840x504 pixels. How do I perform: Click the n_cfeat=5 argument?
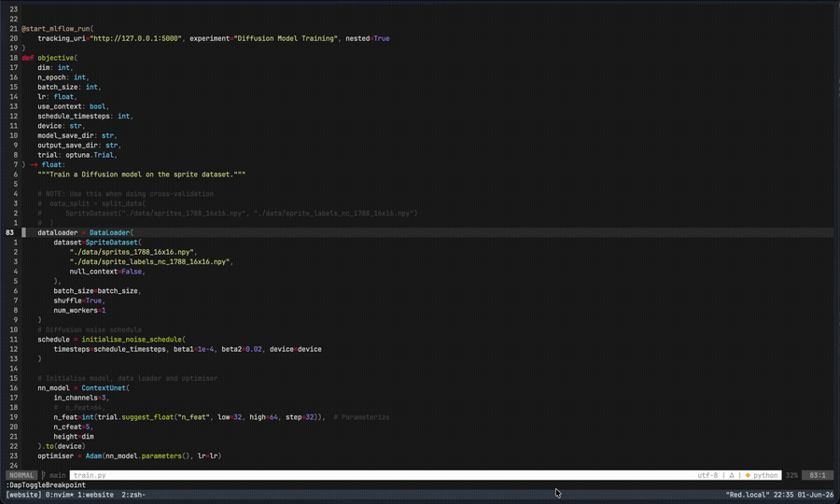(74, 427)
